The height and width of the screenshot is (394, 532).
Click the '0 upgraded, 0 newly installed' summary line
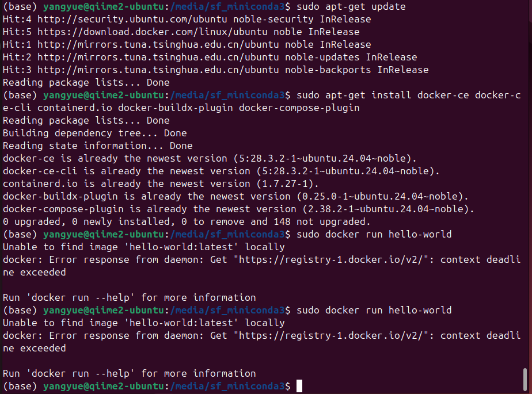pos(187,222)
